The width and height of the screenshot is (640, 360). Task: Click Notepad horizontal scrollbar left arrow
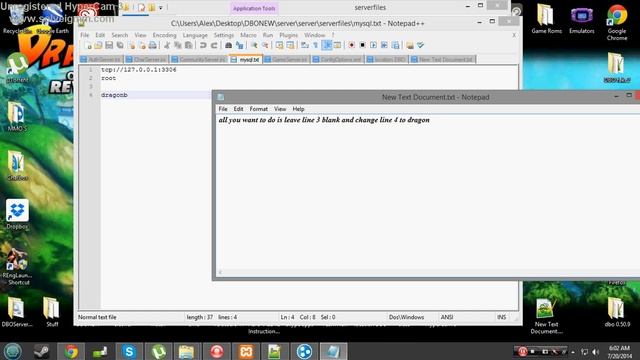pos(220,272)
